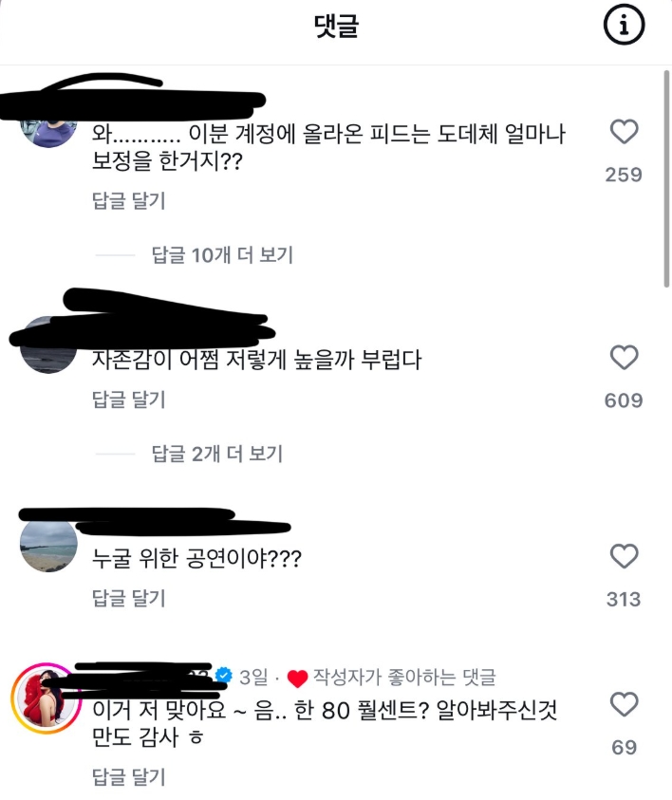This screenshot has width=672, height=800.
Task: Like the comment with 609 likes
Action: [624, 357]
